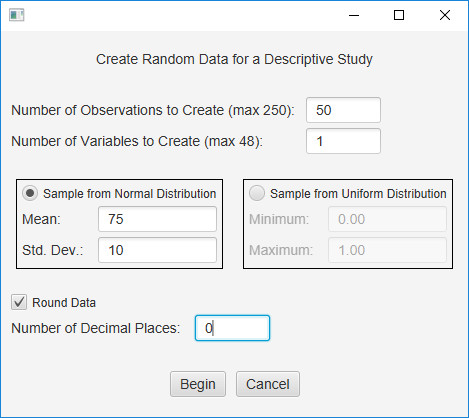Select Sample from Uniform Distribution radio button
Viewport: 469px width, 418px height.
point(257,193)
